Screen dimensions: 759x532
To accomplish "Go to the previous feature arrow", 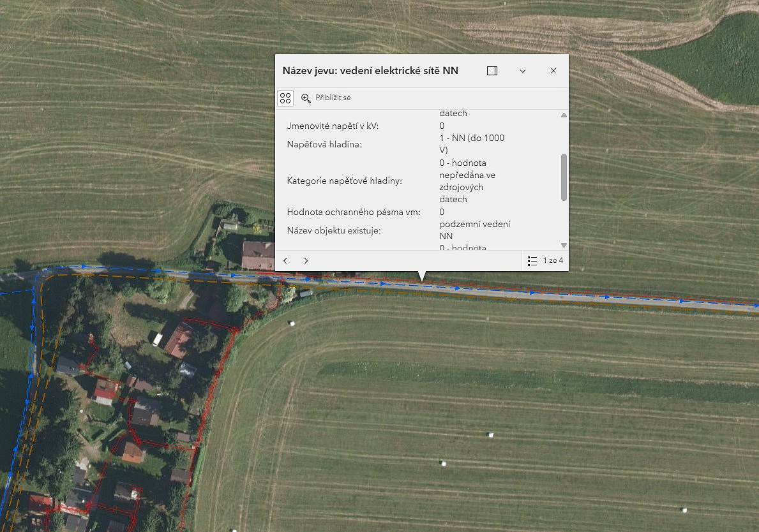I will (285, 261).
